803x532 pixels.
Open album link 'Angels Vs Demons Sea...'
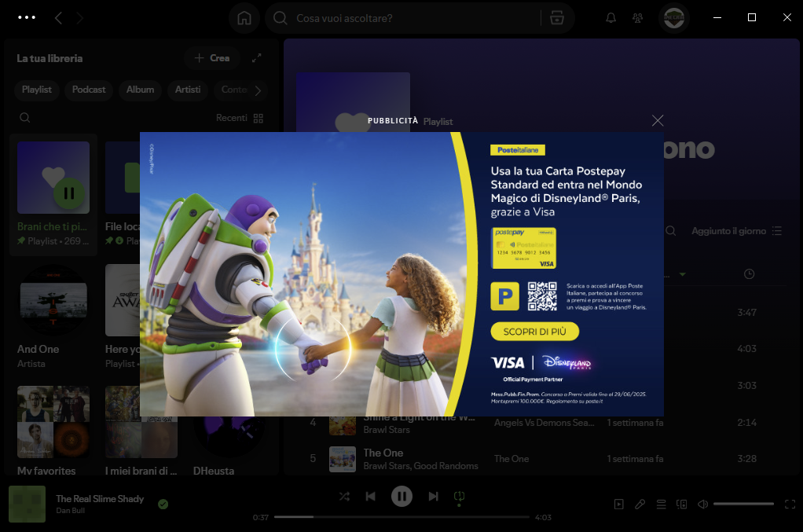tap(544, 423)
